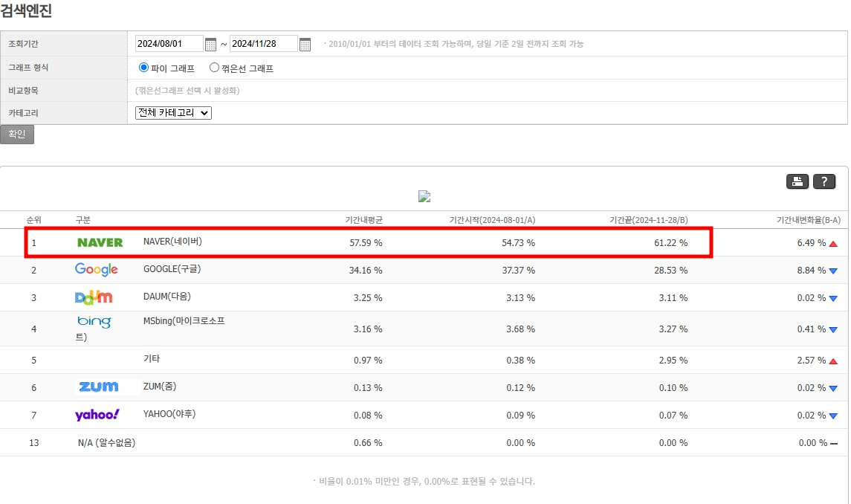Click the 기간내평균 column header

click(363, 220)
